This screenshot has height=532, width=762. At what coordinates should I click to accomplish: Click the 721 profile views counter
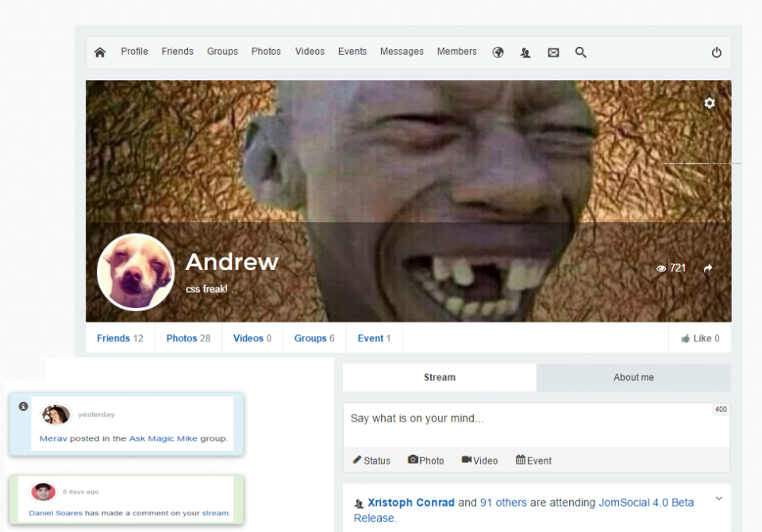(x=671, y=268)
